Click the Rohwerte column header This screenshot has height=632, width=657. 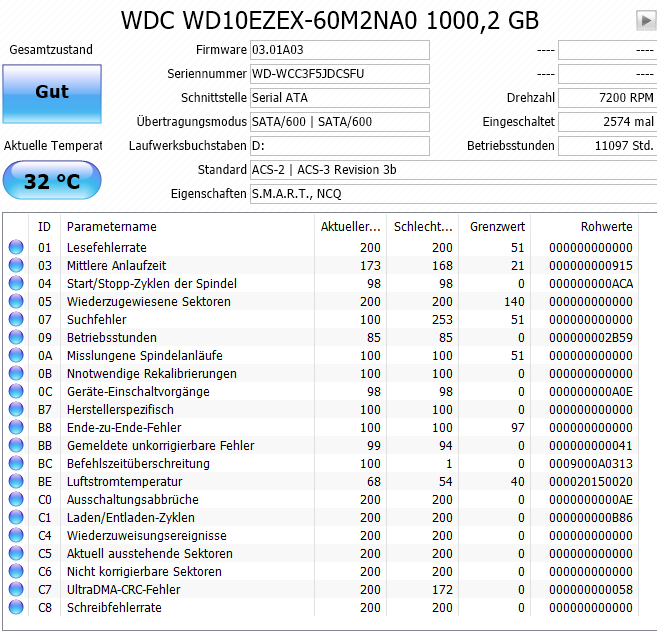point(585,227)
